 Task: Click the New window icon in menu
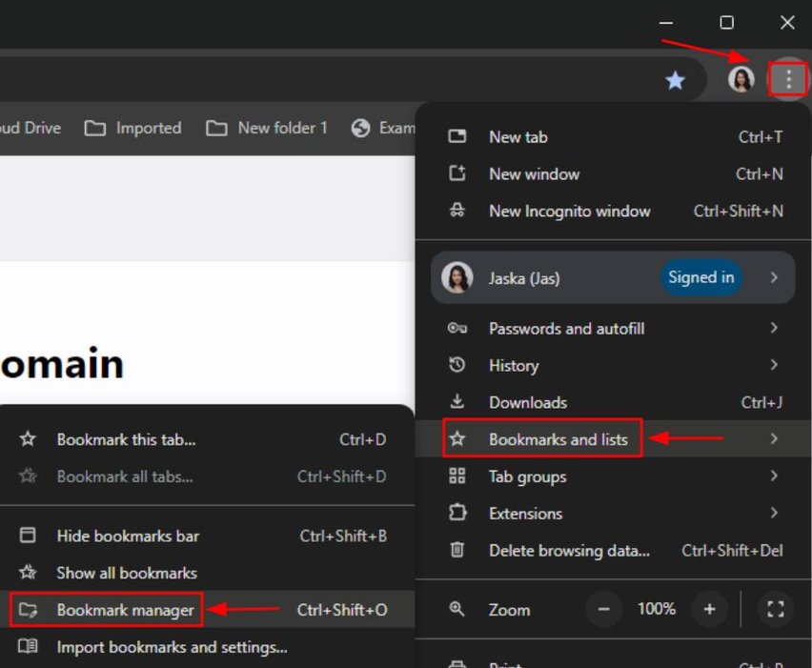point(457,172)
